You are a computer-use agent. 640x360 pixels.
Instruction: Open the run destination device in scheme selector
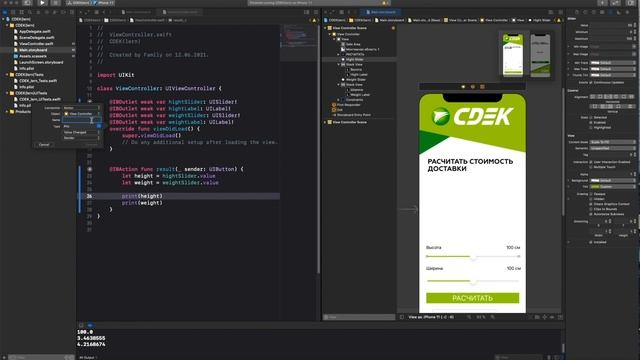[104, 3]
